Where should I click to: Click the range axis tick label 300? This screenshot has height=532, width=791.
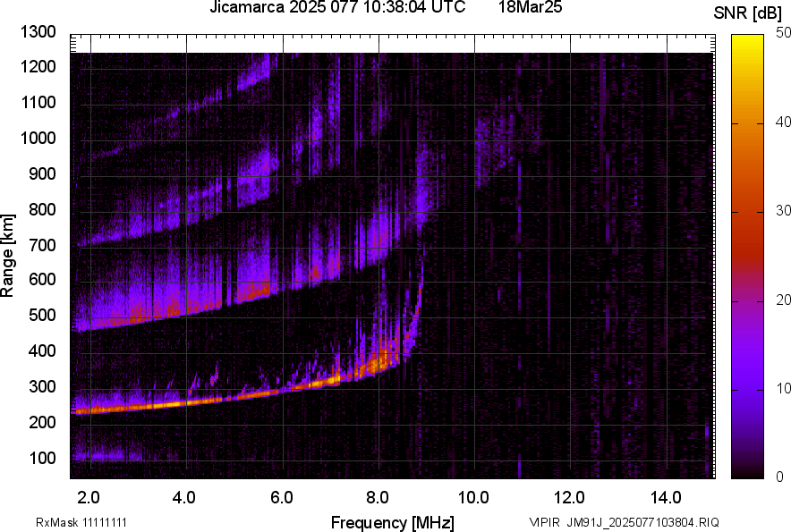pyautogui.click(x=42, y=387)
